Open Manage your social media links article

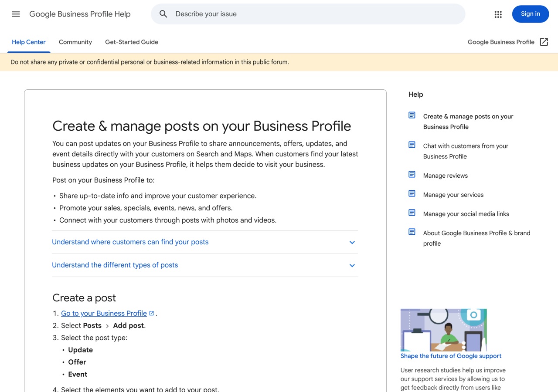coord(466,214)
